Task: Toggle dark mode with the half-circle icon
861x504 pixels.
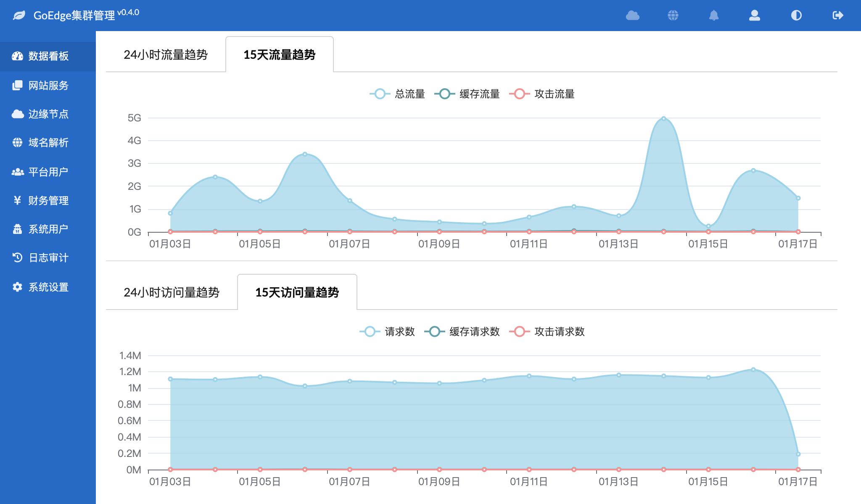Action: click(x=796, y=16)
